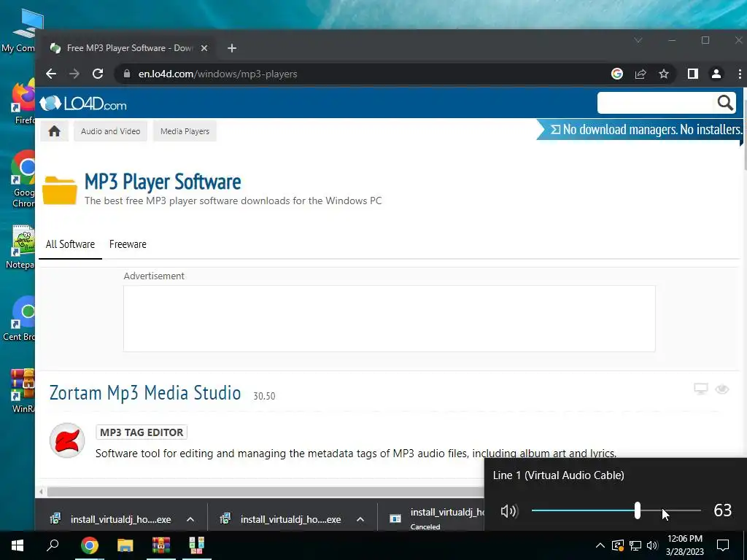Switch to the Freeware tab
The image size is (747, 560).
coord(128,244)
